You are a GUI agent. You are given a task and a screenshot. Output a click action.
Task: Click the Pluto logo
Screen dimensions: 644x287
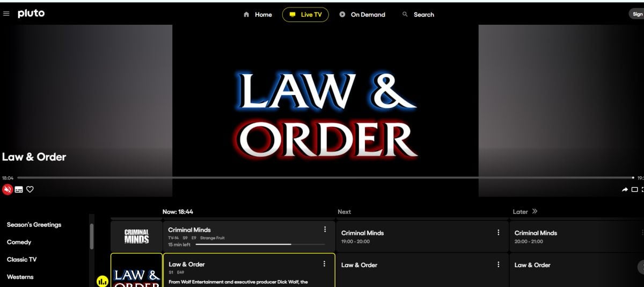(x=31, y=13)
